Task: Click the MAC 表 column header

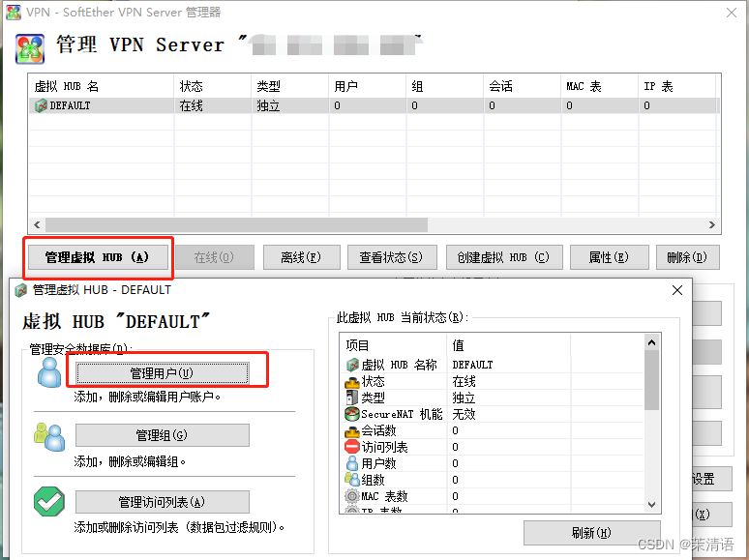Action: (599, 86)
